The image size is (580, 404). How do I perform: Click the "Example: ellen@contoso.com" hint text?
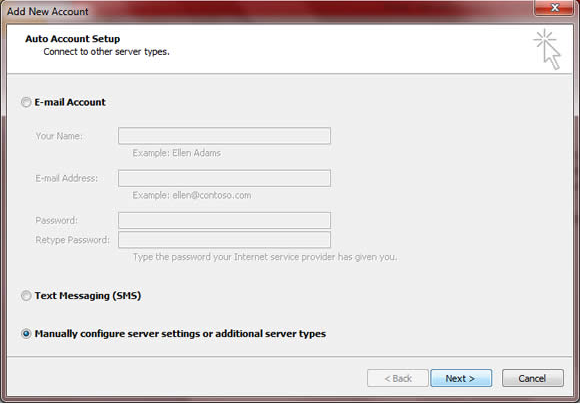192,195
